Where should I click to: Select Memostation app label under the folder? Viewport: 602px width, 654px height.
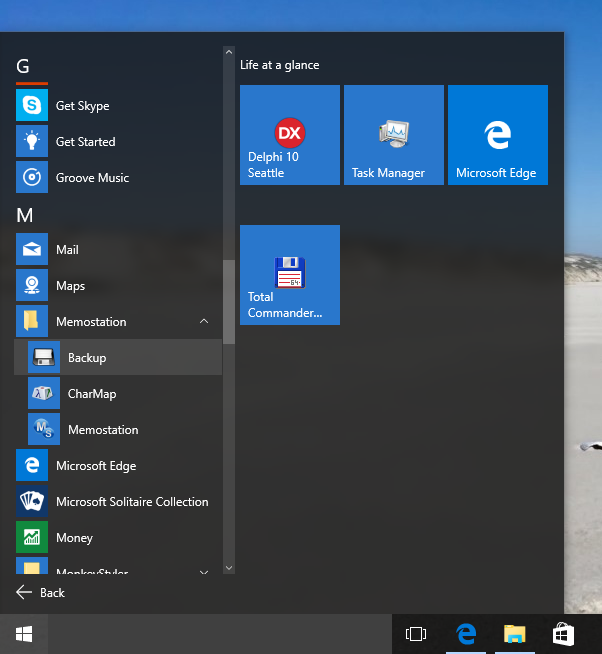tap(103, 430)
